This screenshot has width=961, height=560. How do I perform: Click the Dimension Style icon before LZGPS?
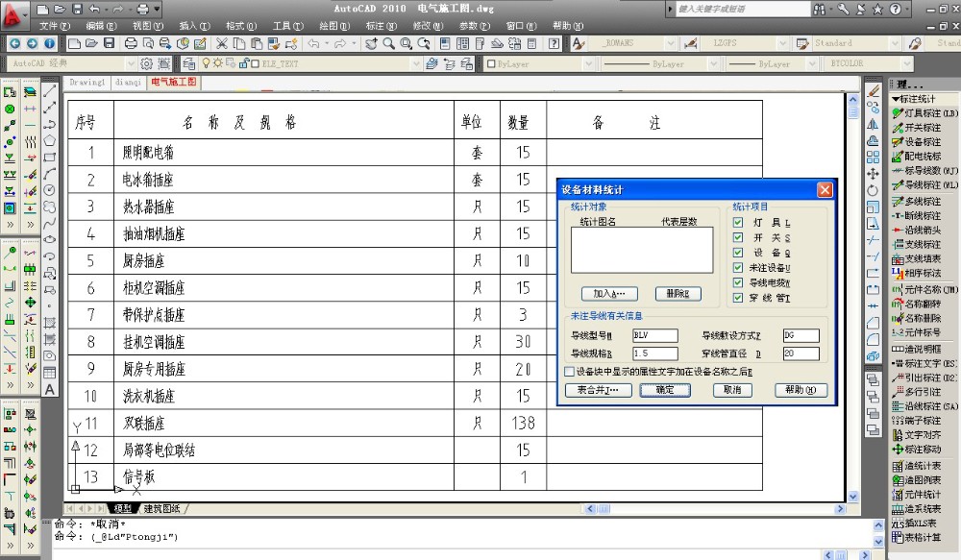(x=691, y=43)
